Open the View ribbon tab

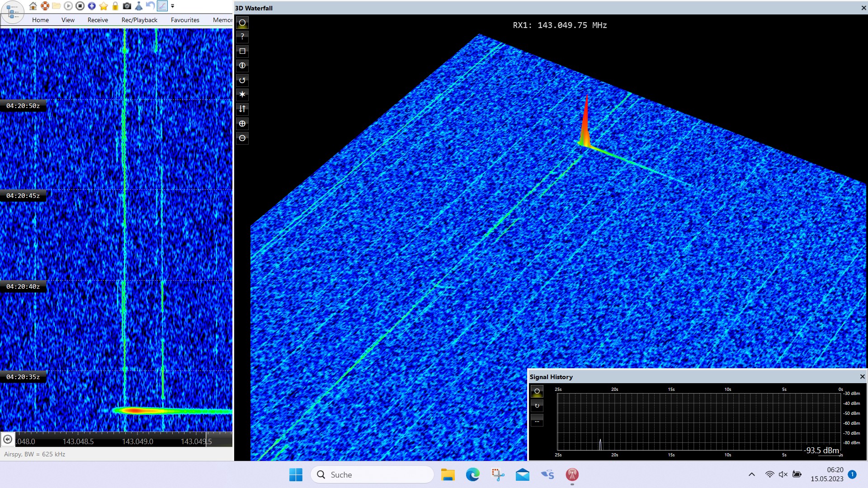point(68,20)
